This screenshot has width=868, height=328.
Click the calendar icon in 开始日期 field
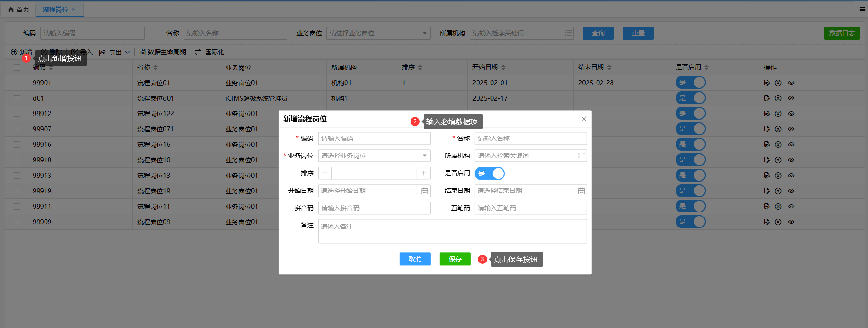425,191
